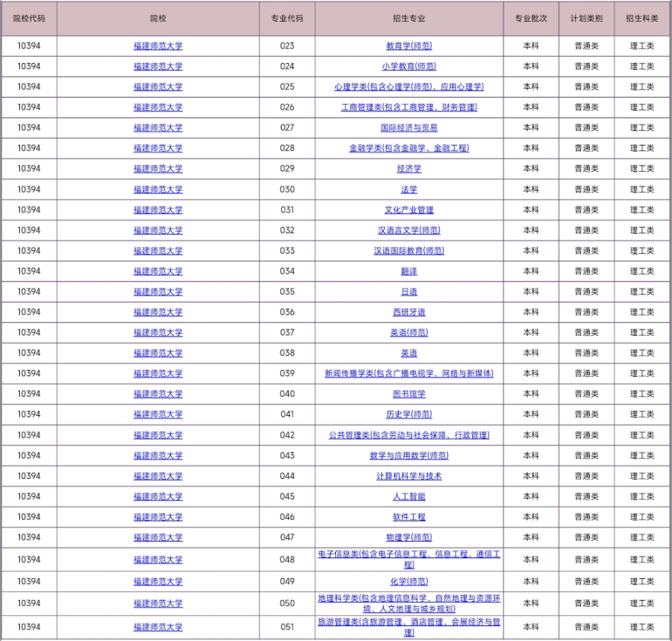The image size is (672, 641).
Task: Open the 图书馆学 major link
Action: (x=408, y=394)
